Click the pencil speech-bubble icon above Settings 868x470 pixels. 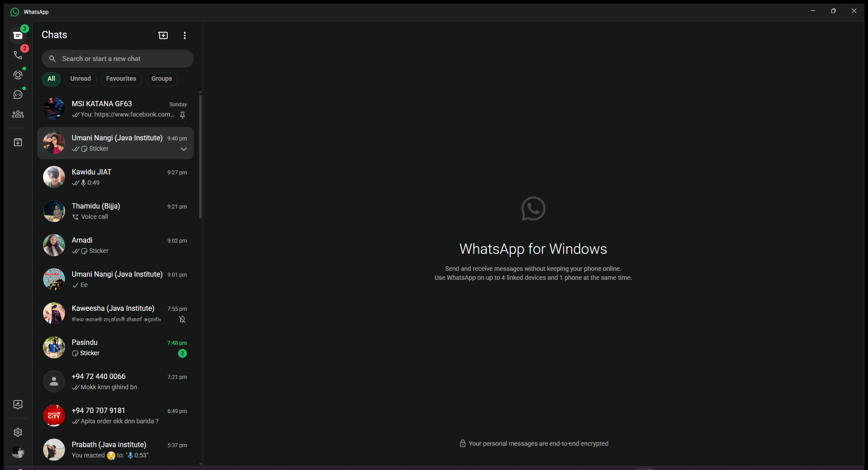click(18, 405)
